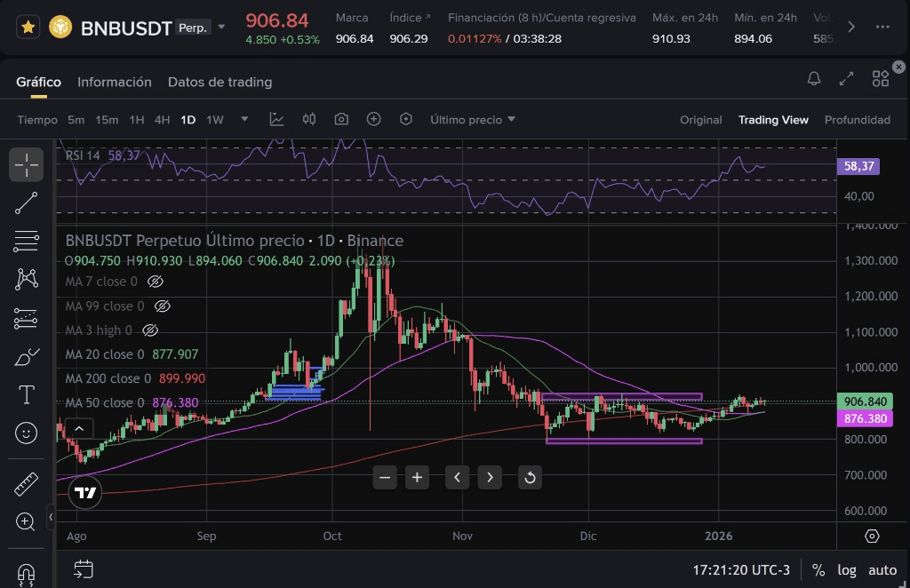Select the crosshair cursor tool

pyautogui.click(x=27, y=164)
